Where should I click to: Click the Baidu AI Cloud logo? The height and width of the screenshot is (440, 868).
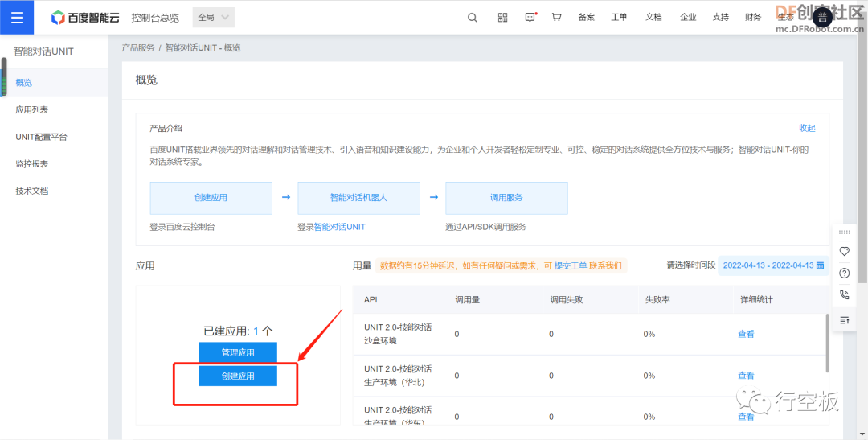click(85, 17)
